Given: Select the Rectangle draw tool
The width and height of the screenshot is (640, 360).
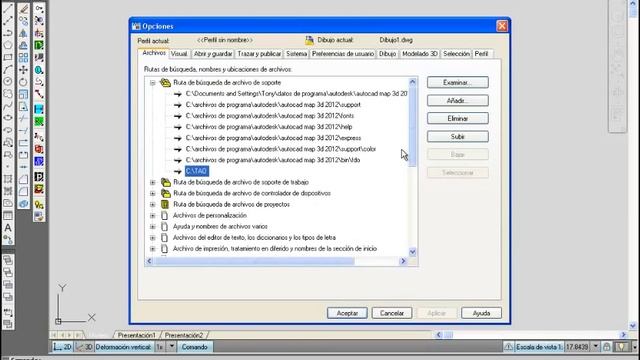Looking at the screenshot, I should [8, 57].
